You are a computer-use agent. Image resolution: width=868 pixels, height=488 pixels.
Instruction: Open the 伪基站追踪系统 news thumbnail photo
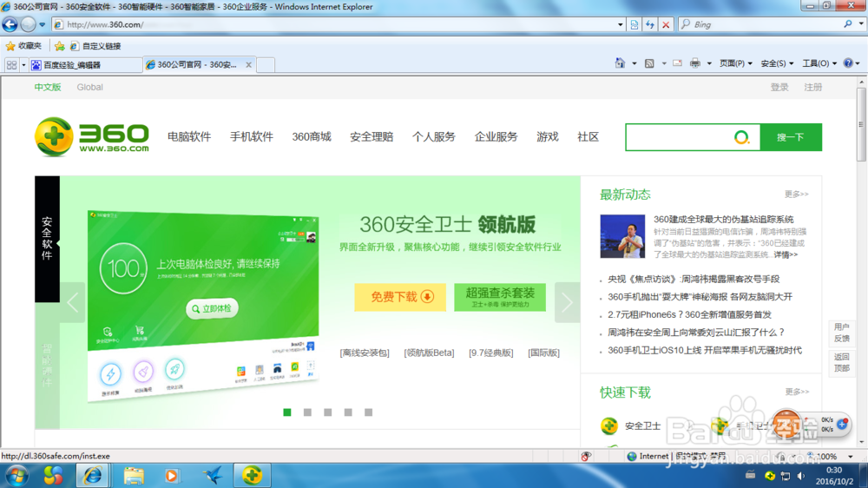coord(622,236)
